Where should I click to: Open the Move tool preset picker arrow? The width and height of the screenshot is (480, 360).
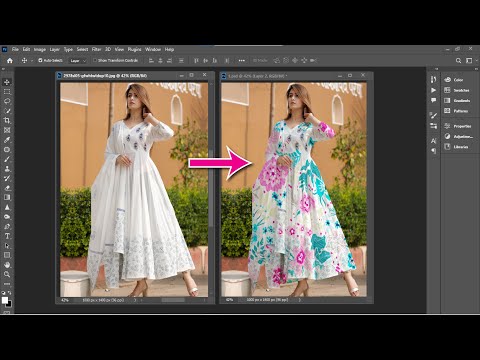pos(32,61)
